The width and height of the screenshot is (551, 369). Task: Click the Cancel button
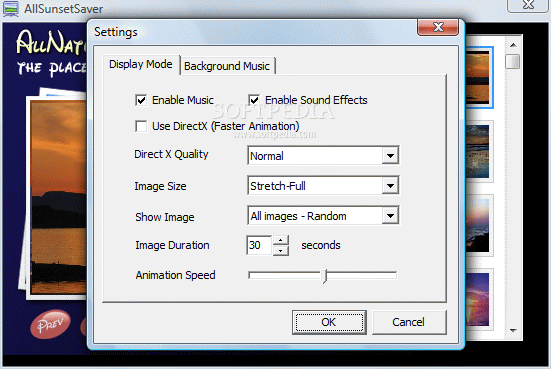point(409,322)
